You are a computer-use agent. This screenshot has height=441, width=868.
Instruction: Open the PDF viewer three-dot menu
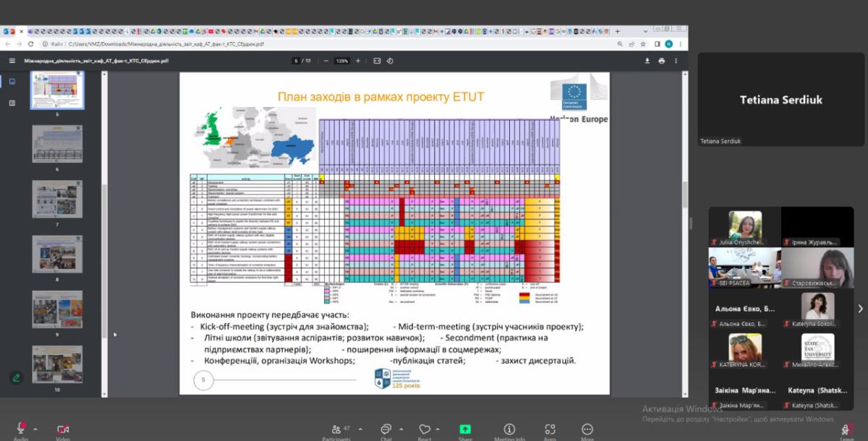tap(678, 61)
